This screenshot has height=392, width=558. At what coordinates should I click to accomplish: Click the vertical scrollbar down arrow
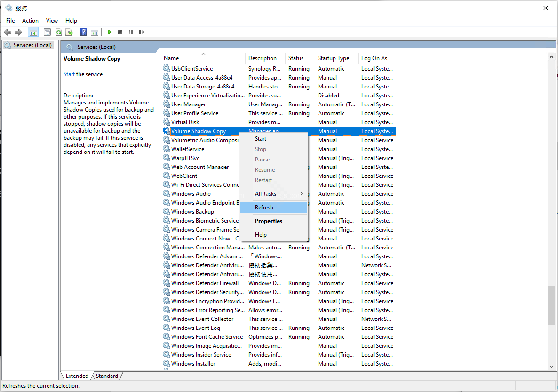point(551,366)
